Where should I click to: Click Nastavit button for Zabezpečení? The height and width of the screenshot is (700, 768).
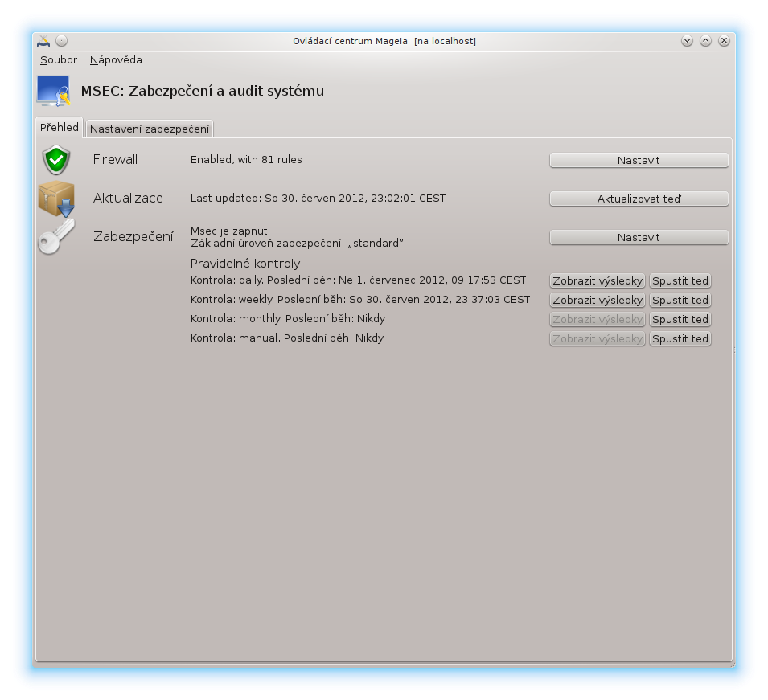click(639, 237)
